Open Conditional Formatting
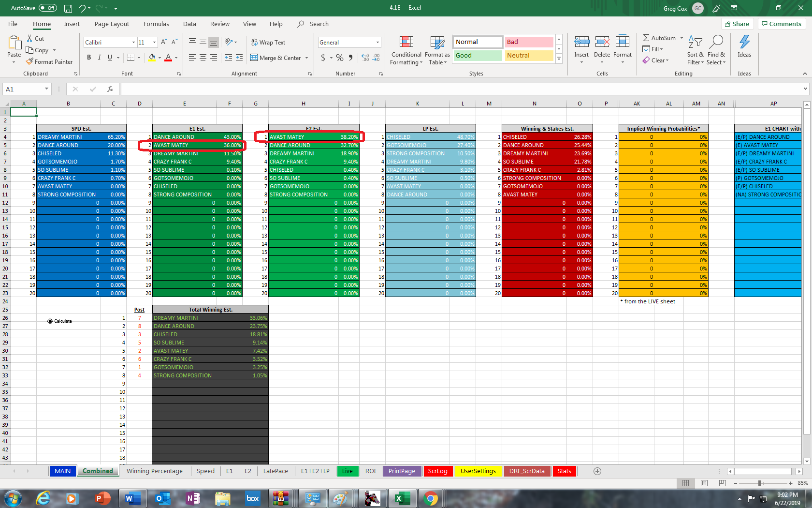 (x=406, y=50)
